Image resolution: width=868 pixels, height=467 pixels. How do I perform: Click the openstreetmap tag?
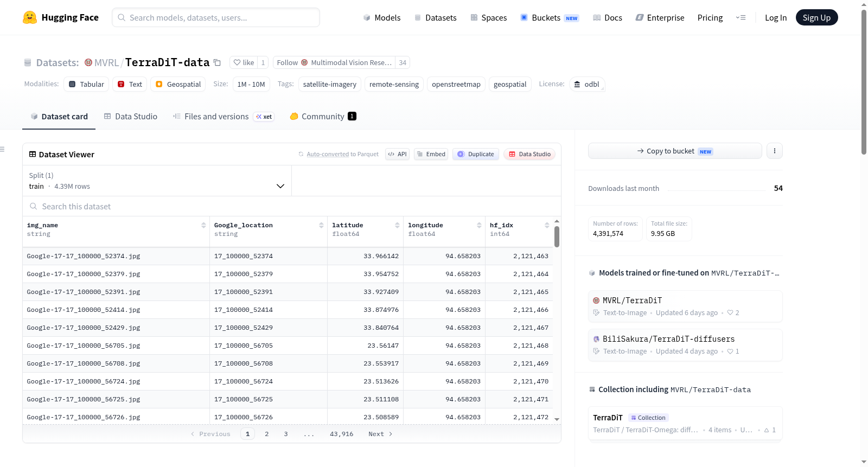coord(456,84)
